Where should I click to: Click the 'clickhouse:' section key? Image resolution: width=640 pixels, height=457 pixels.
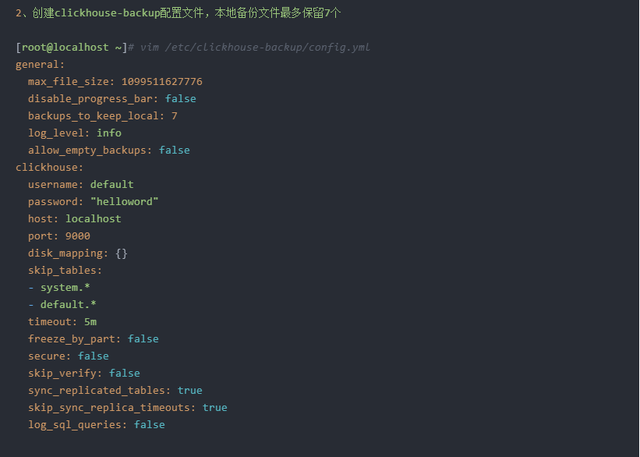coord(49,167)
